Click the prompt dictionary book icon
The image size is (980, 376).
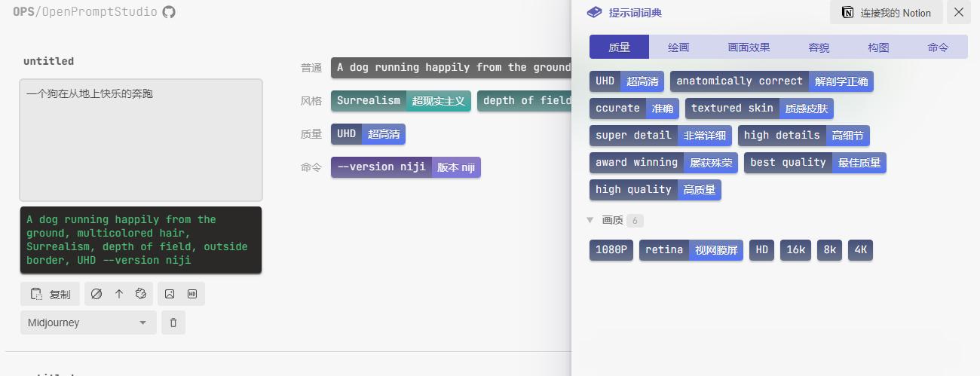[x=595, y=13]
